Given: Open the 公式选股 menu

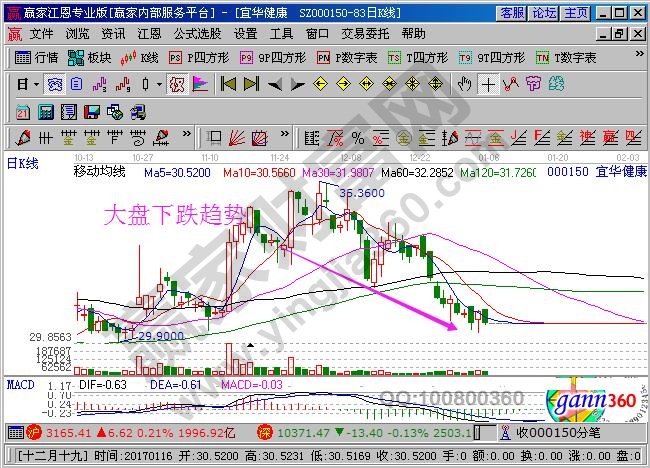Looking at the screenshot, I should [x=197, y=34].
